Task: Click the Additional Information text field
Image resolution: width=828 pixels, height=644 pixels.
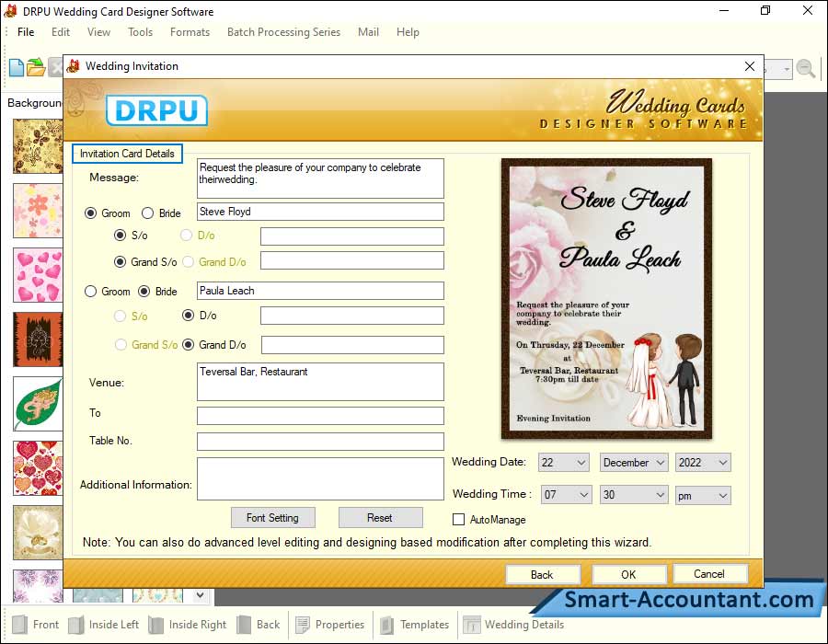Action: tap(320, 478)
